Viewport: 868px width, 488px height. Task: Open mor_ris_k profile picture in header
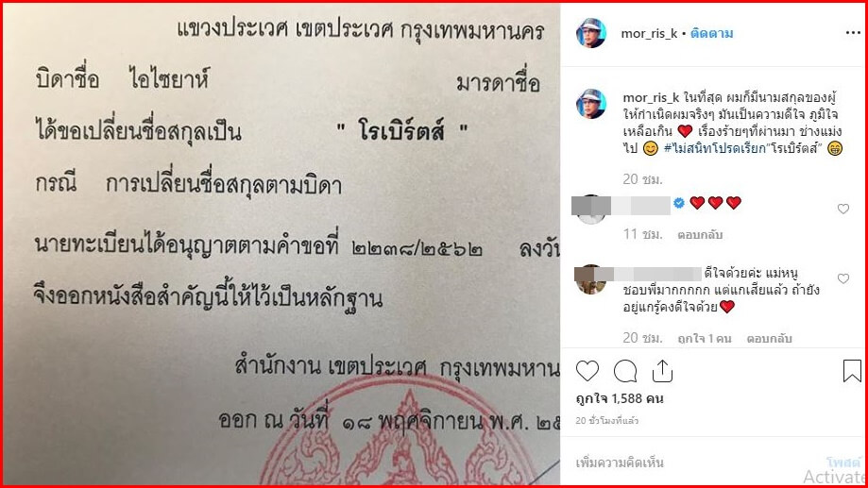point(591,33)
